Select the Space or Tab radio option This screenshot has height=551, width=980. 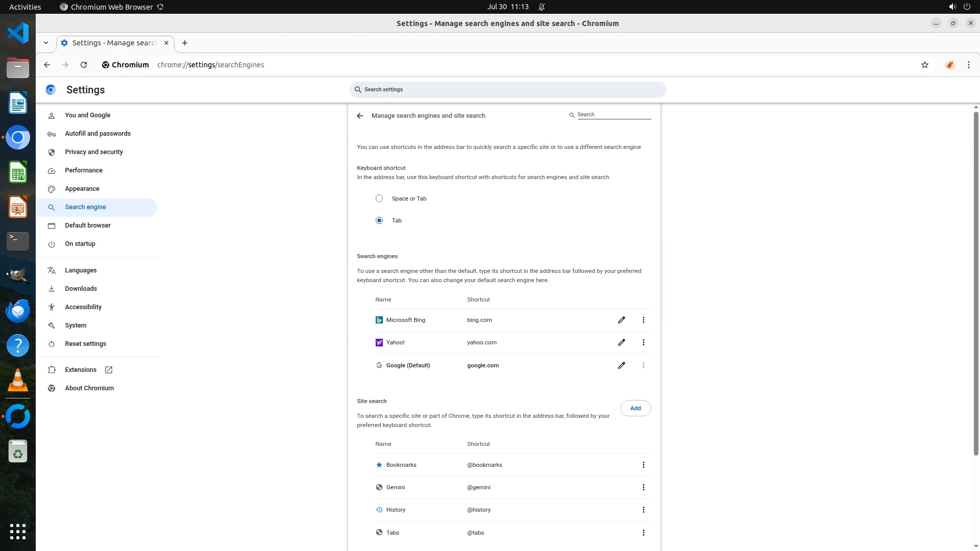(x=379, y=198)
